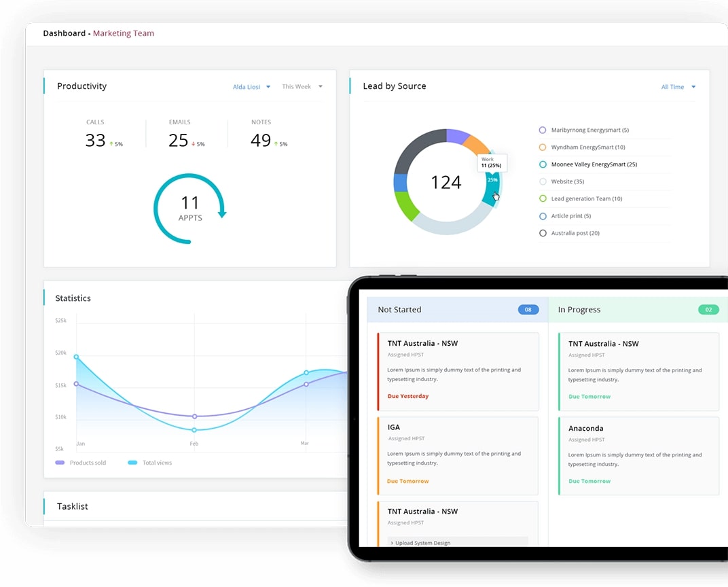Click the Work segment tooltip on donut chart
The height and width of the screenshot is (587, 728).
[x=491, y=163]
